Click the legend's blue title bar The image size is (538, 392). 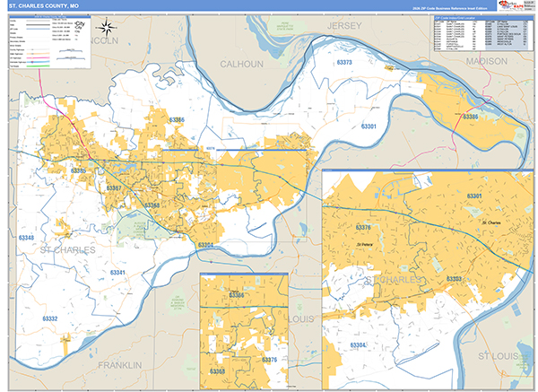[x=50, y=17]
